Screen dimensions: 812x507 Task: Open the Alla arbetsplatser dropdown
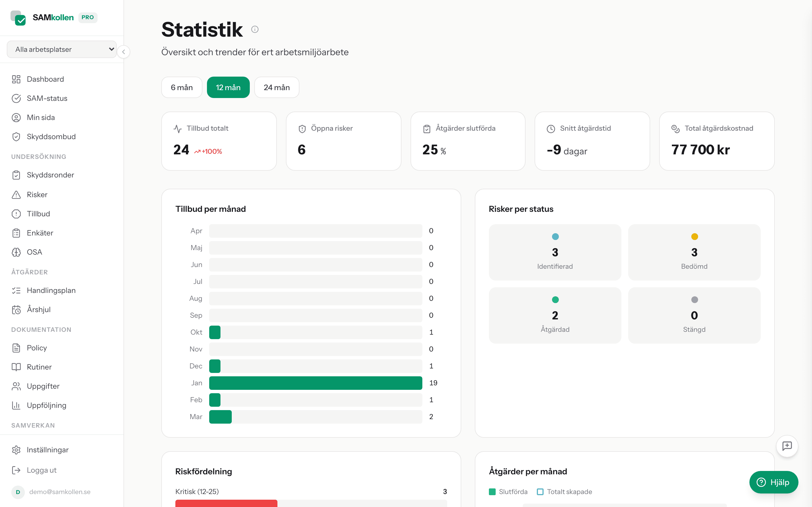62,49
